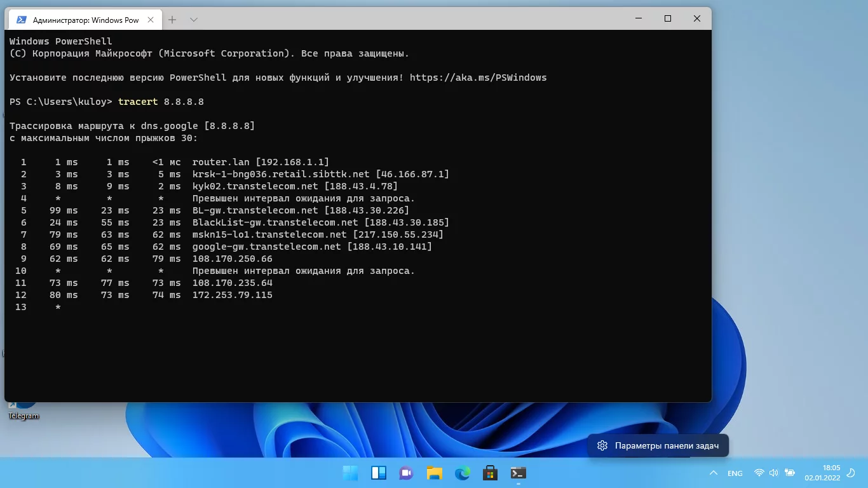The image size is (868, 488).
Task: Click the Microsoft Corporation copyright line
Action: [209, 53]
